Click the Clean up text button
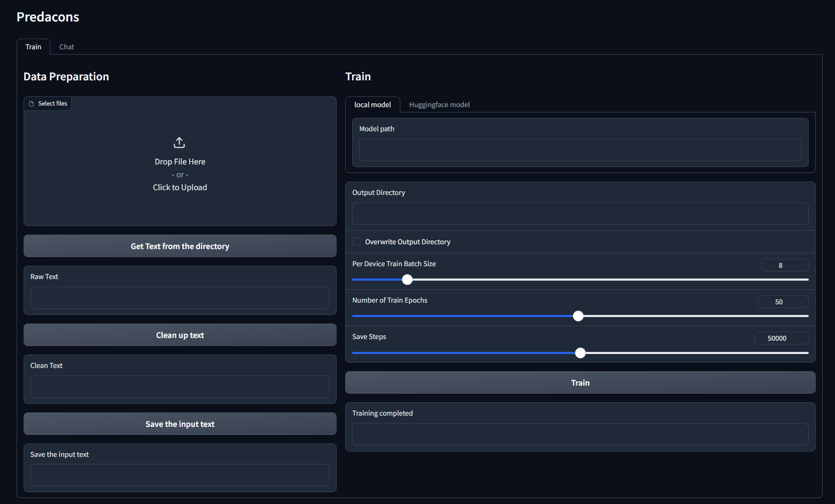This screenshot has width=835, height=504. (x=180, y=335)
